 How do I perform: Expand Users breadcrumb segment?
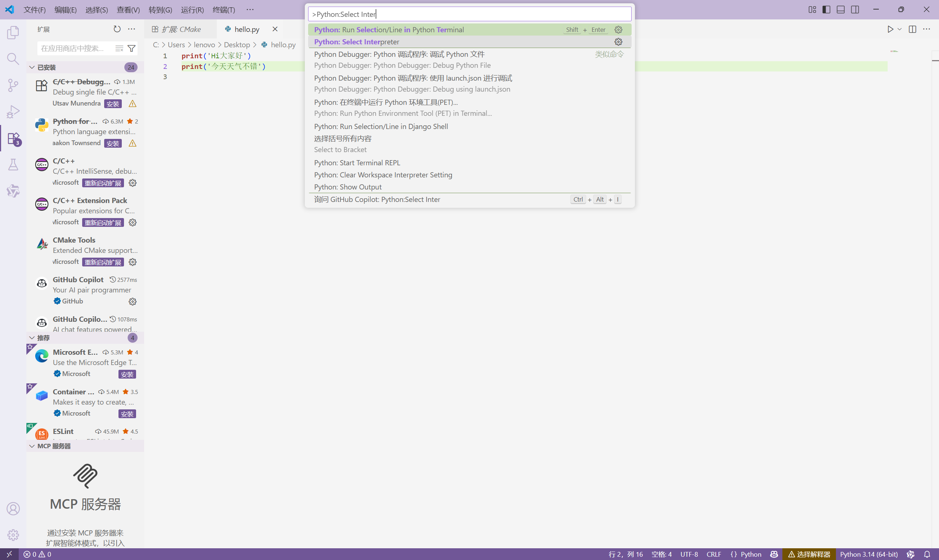coord(176,44)
